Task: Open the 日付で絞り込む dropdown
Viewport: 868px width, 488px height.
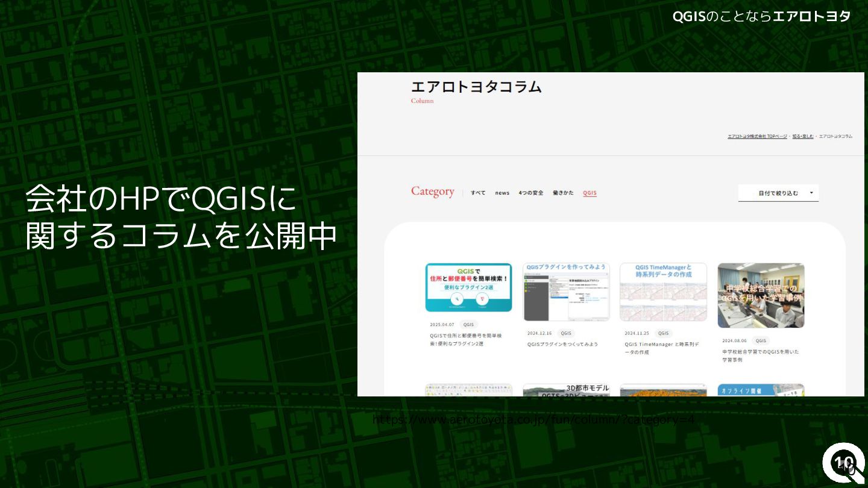Action: click(778, 193)
